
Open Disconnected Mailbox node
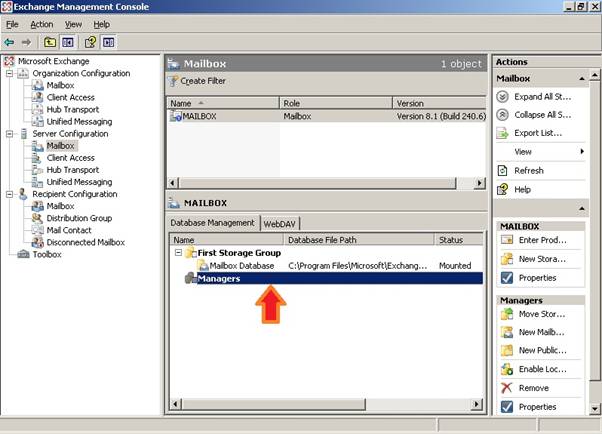tap(86, 242)
